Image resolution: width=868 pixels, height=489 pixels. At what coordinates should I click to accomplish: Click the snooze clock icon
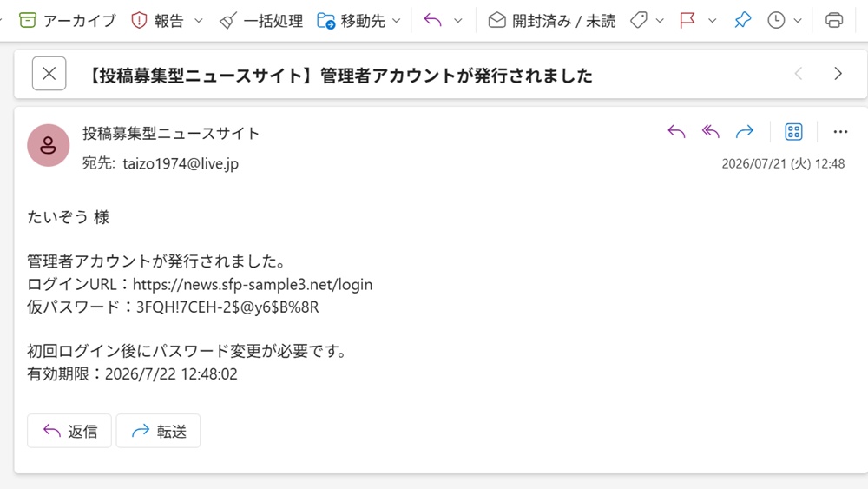pyautogui.click(x=776, y=21)
